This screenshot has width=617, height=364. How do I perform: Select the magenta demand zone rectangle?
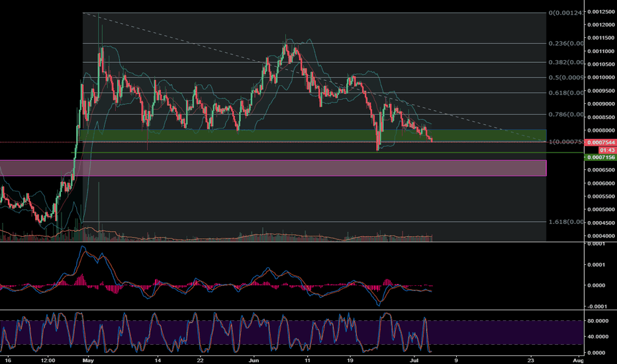click(x=273, y=168)
